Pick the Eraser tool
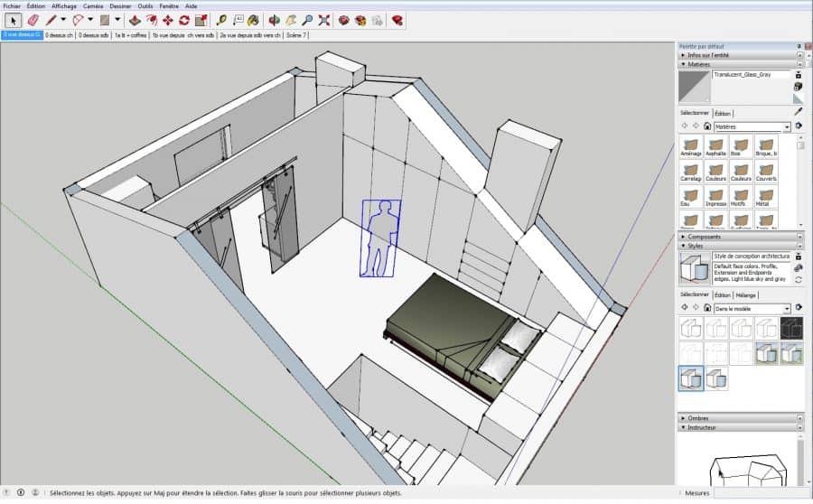Viewport: 813px width, 504px height. pos(33,20)
